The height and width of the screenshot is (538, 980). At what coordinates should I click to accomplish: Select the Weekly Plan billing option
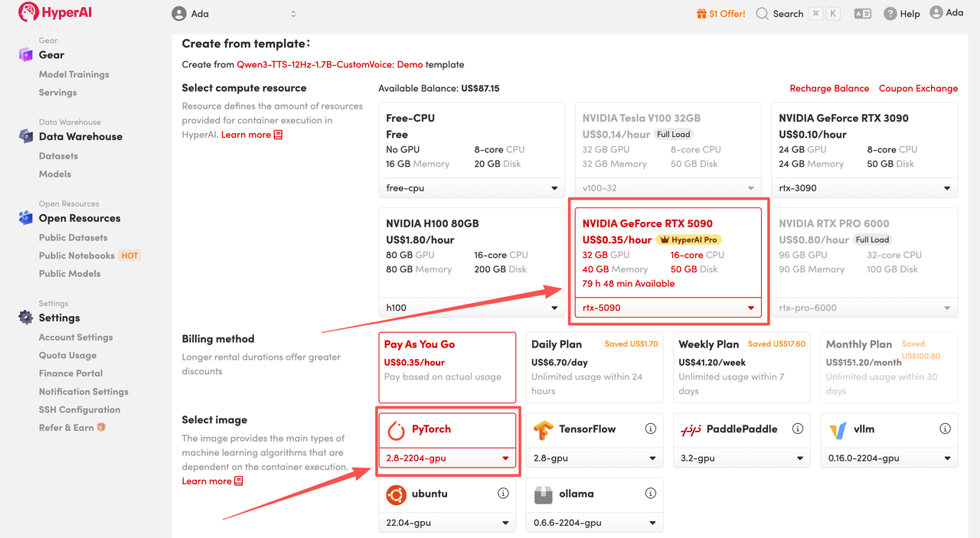(x=741, y=367)
